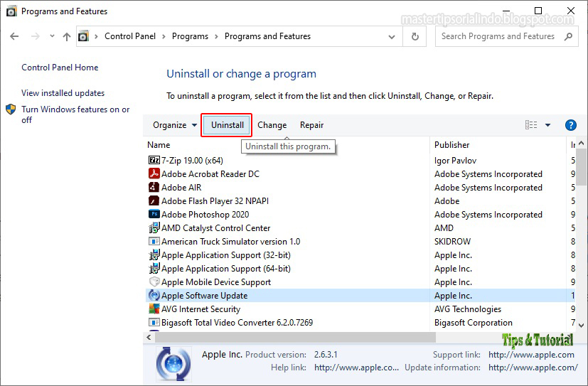The height and width of the screenshot is (386, 588).
Task: Open the recent locations dropdown
Action: pos(52,36)
